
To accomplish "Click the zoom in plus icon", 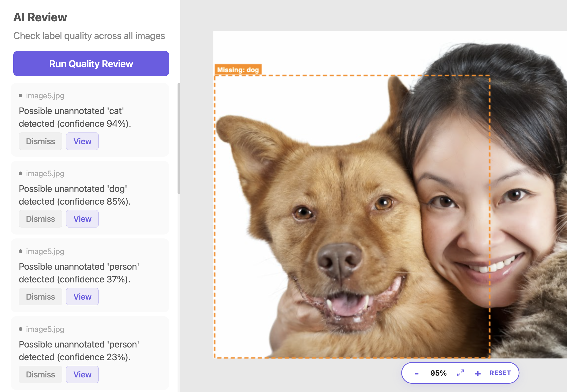I will (477, 374).
